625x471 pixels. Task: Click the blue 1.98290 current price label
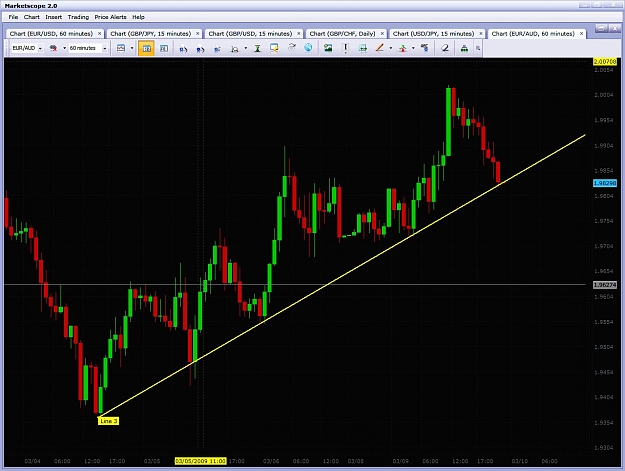point(605,183)
